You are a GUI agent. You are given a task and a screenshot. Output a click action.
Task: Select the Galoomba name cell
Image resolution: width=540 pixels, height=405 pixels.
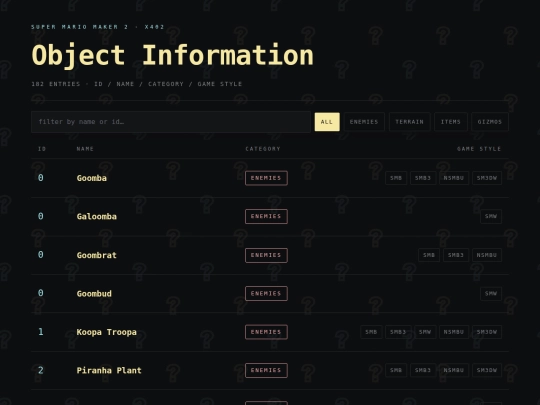(x=97, y=217)
